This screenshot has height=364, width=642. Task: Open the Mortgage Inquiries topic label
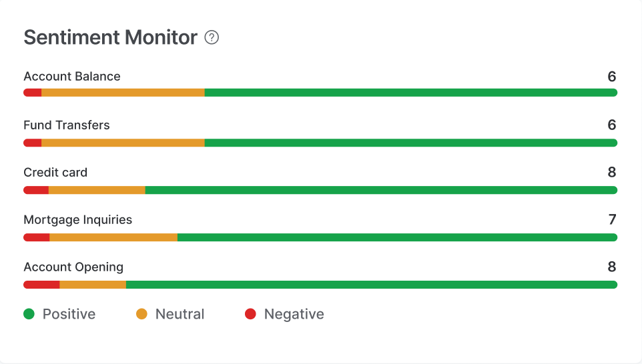(x=78, y=220)
